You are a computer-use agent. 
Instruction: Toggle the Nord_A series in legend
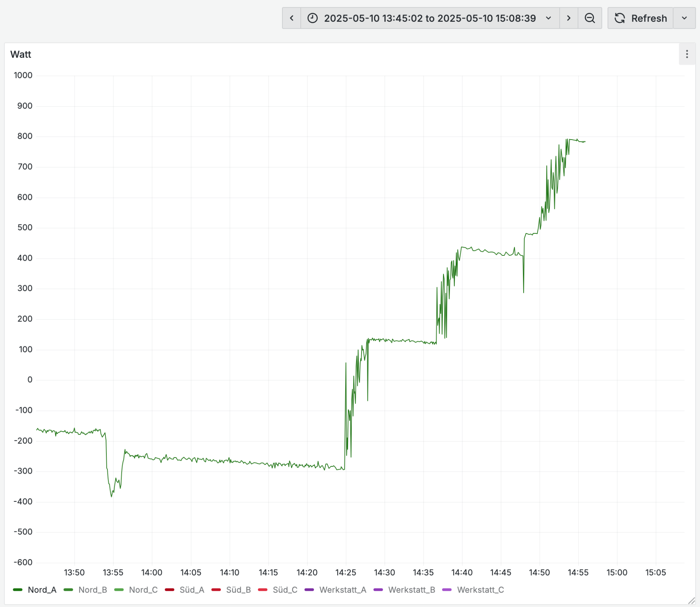click(42, 590)
